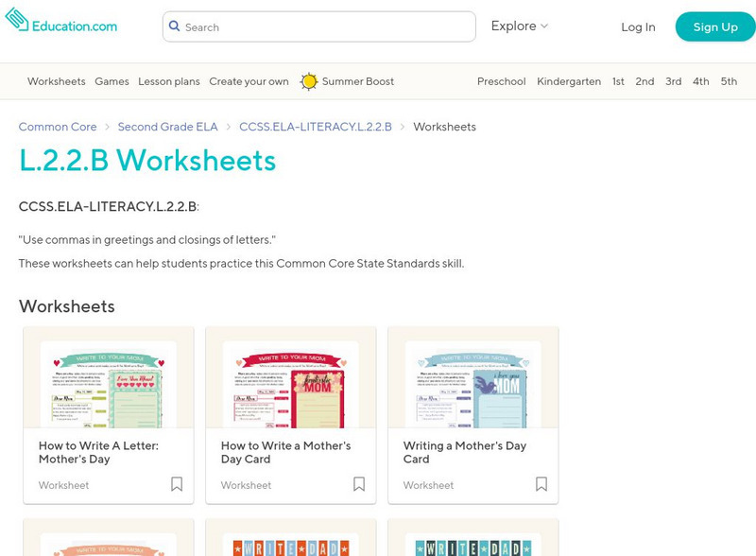Select the 5th grade link
The height and width of the screenshot is (556, 756).
click(729, 81)
